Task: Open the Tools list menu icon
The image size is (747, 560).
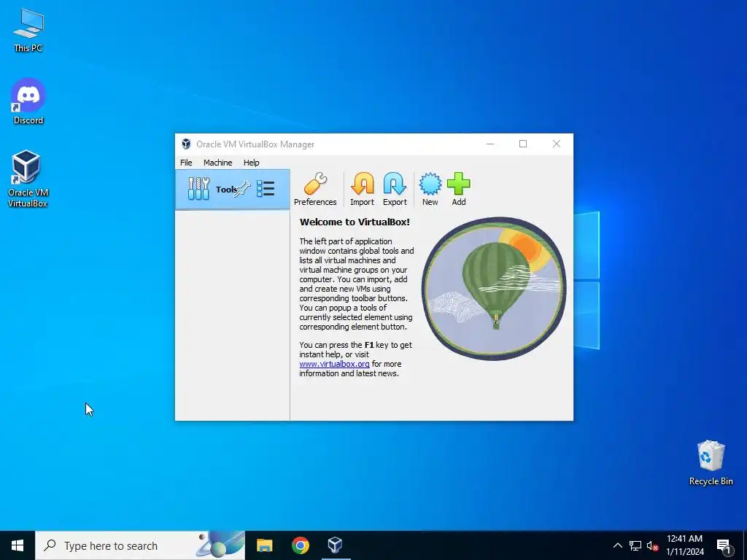Action: click(266, 189)
